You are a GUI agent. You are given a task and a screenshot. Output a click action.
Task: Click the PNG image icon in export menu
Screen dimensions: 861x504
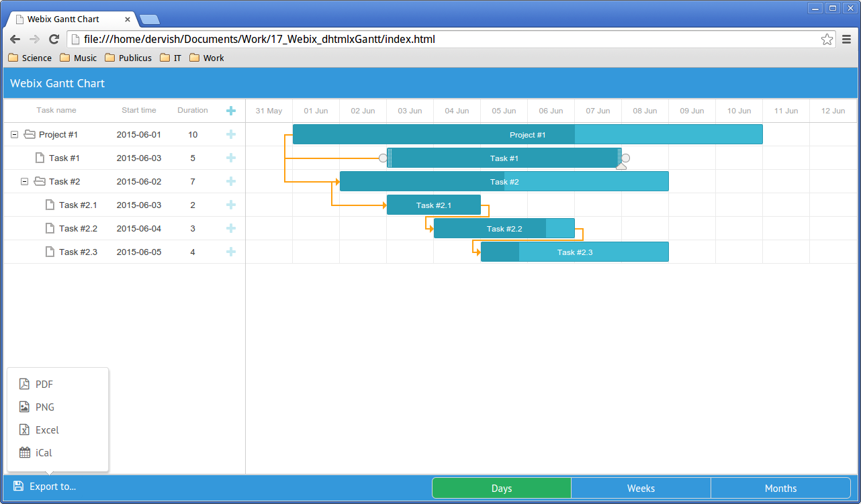tap(24, 407)
